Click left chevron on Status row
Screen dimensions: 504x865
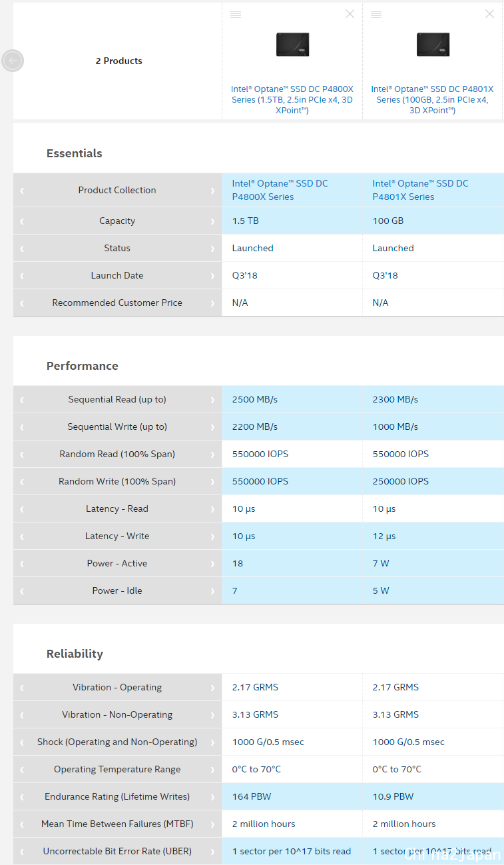tap(22, 249)
